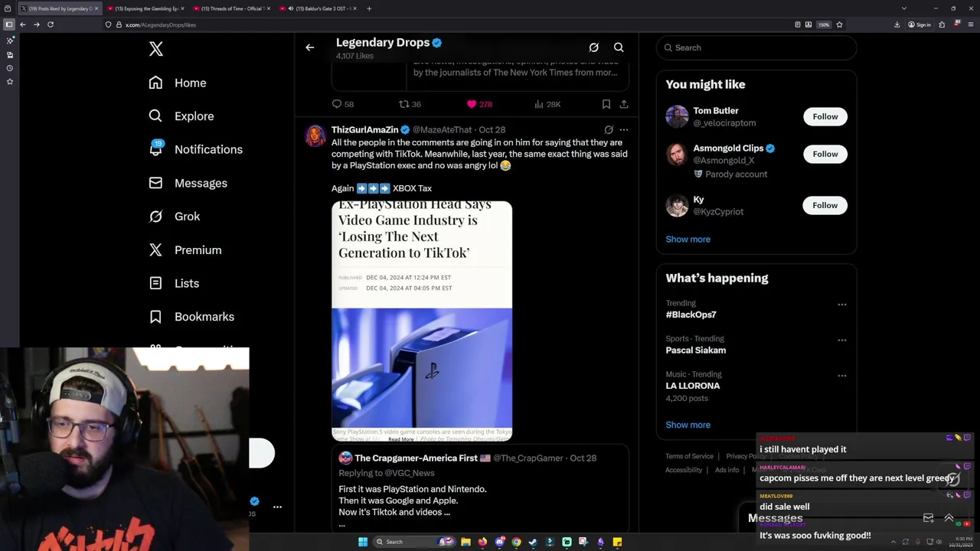Open Grok from the sidebar
980x551 pixels.
[175, 217]
